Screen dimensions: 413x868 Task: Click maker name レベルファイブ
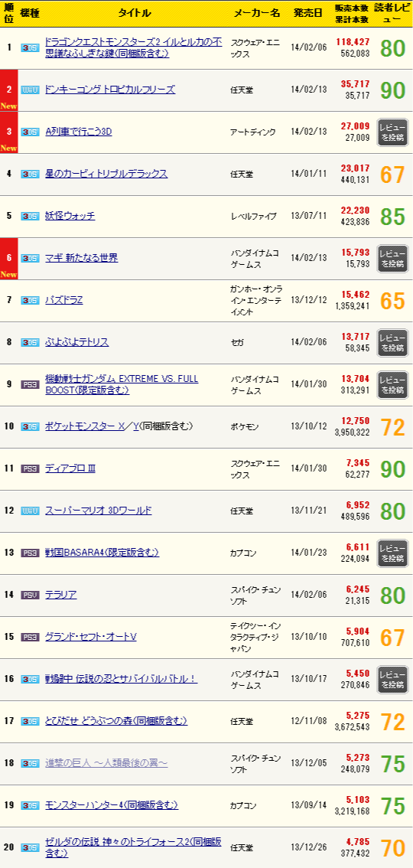click(253, 216)
